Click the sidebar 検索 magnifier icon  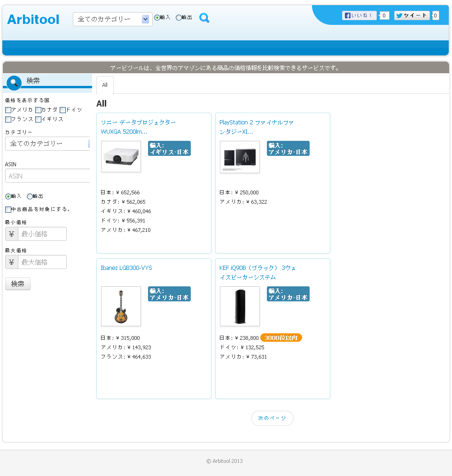[14, 83]
